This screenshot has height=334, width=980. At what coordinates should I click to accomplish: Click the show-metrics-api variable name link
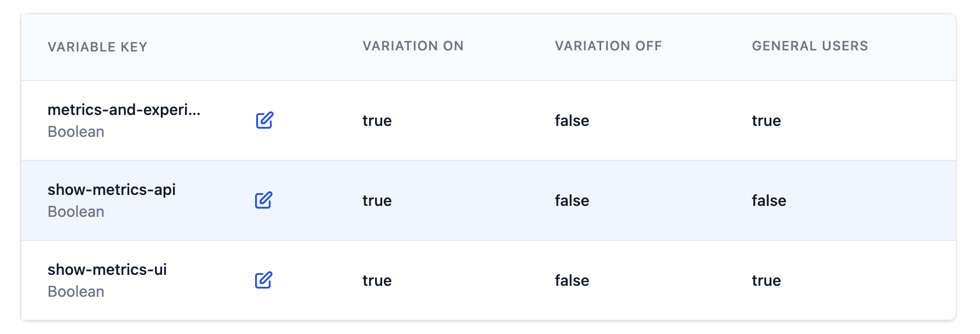tap(113, 189)
